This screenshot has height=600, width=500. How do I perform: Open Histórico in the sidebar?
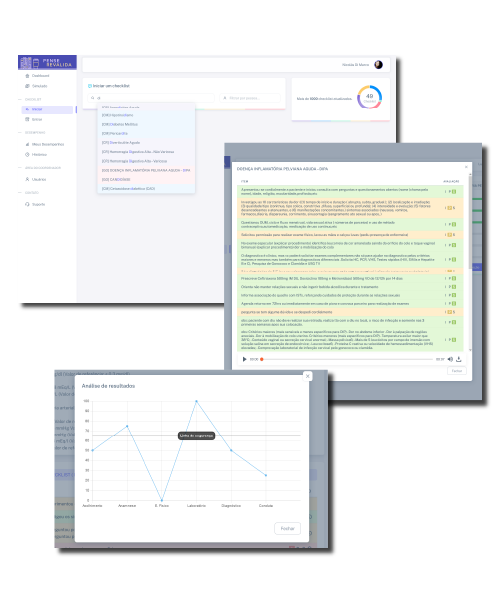click(x=36, y=155)
